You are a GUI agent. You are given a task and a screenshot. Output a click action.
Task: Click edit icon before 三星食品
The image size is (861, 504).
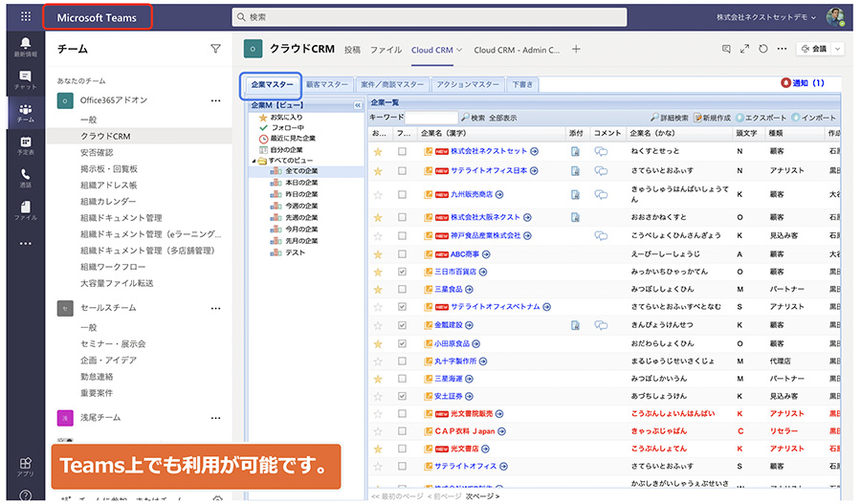click(429, 290)
